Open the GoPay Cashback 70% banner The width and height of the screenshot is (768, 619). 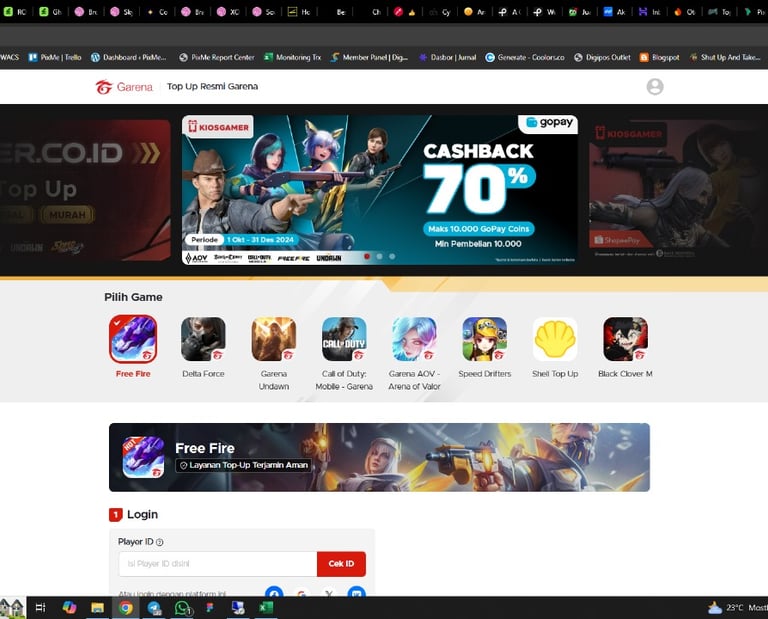(380, 190)
